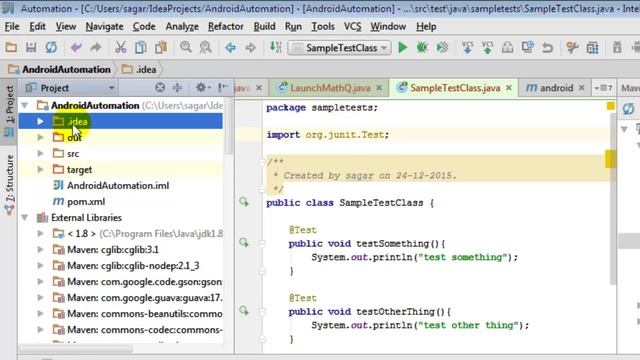
Task: Click the Redo toolbar arrow
Action: tap(96, 48)
